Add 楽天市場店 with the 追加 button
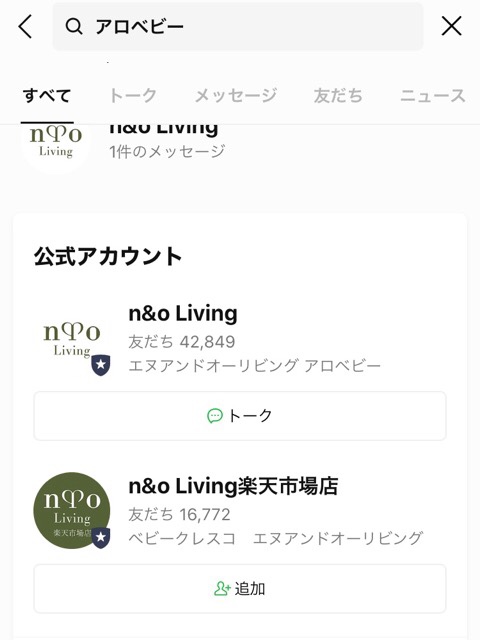This screenshot has height=640, width=480. click(240, 589)
